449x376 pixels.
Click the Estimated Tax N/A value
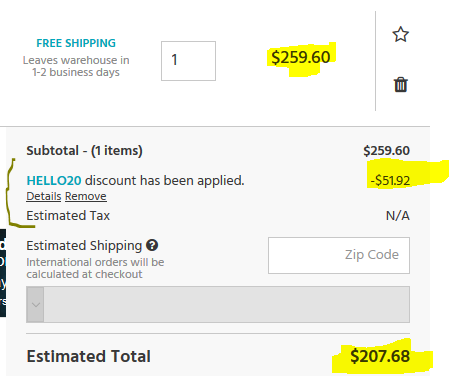click(398, 216)
